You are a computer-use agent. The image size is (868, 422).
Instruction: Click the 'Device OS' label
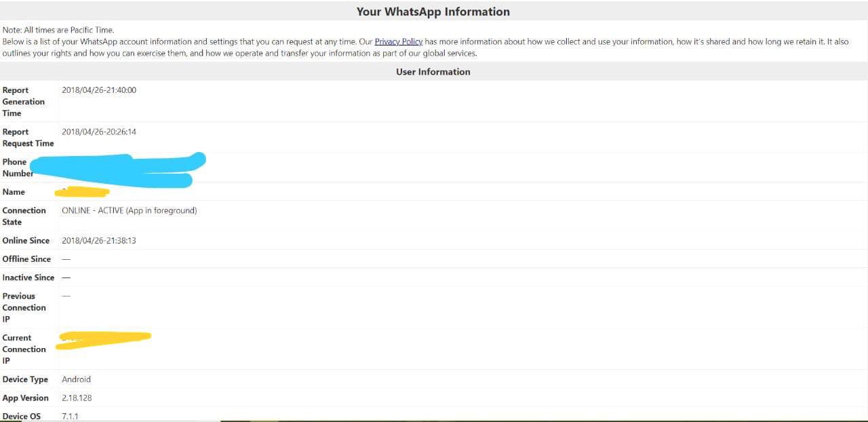pos(21,416)
